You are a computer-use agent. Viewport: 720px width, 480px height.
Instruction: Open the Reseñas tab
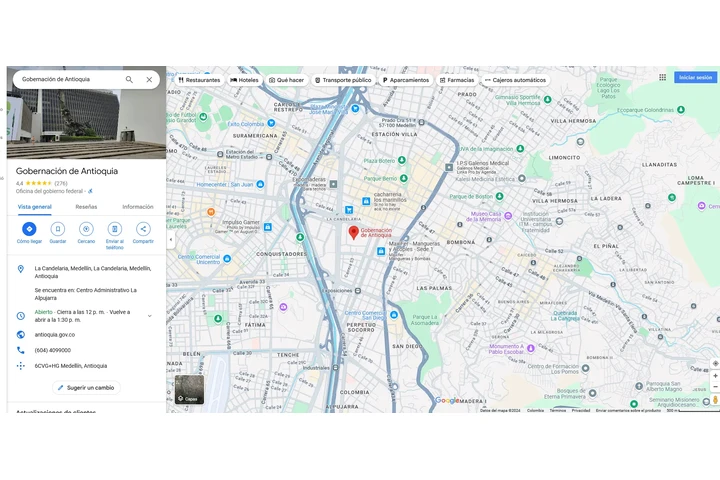tap(86, 207)
